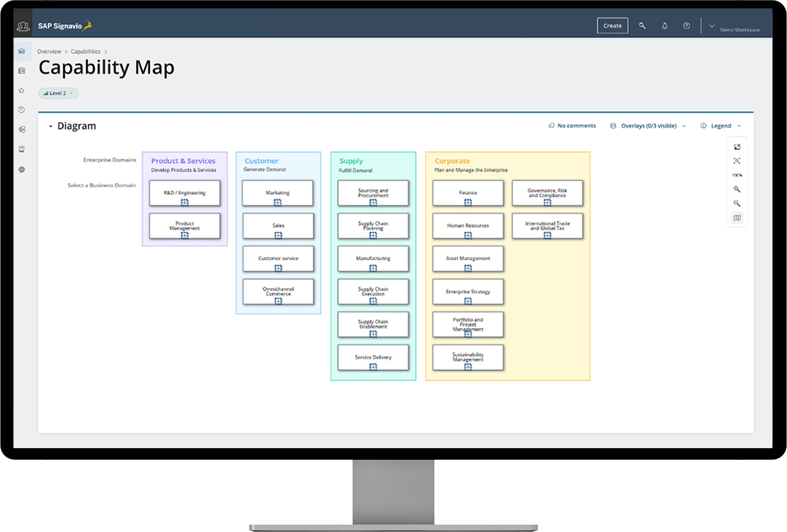View recent activity via the clock sidebar icon
This screenshot has height=532, width=787.
tap(21, 110)
